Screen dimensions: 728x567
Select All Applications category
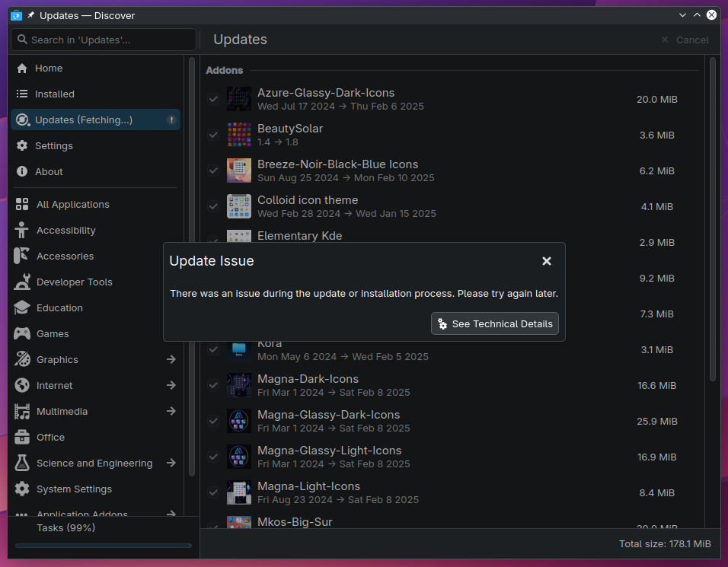click(95, 204)
